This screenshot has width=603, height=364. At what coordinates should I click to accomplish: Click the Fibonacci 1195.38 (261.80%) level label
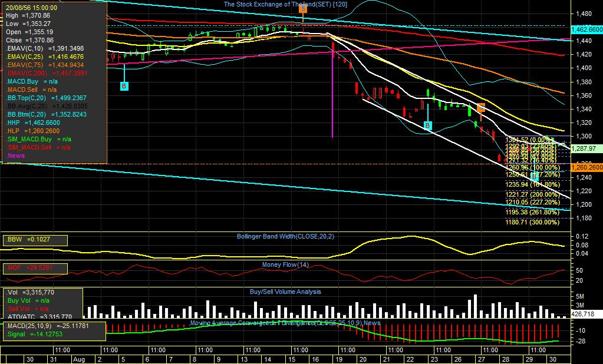[x=533, y=212]
